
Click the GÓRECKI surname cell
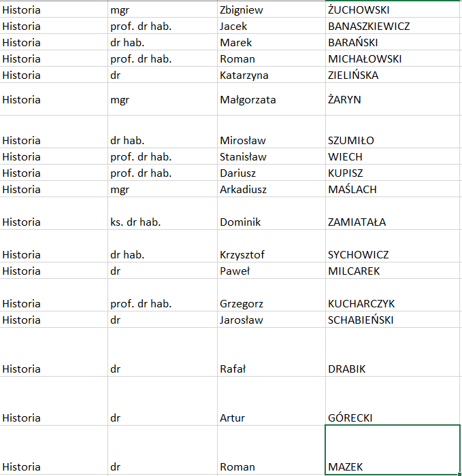pos(350,418)
